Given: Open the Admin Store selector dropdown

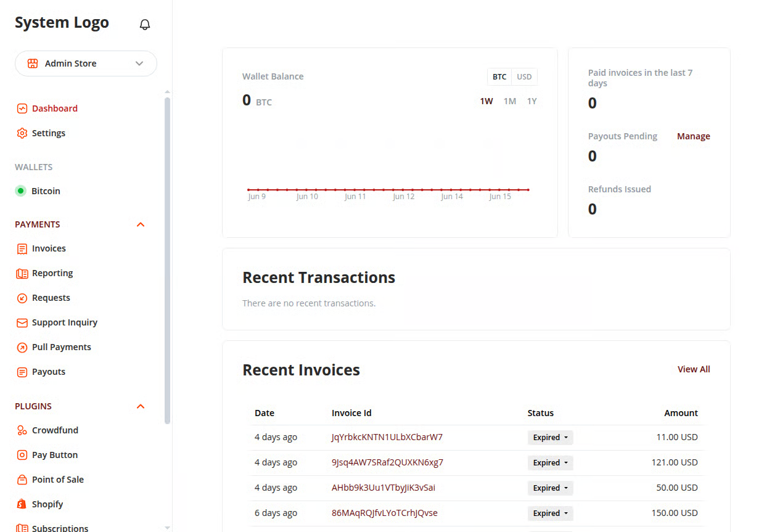Looking at the screenshot, I should (x=86, y=63).
